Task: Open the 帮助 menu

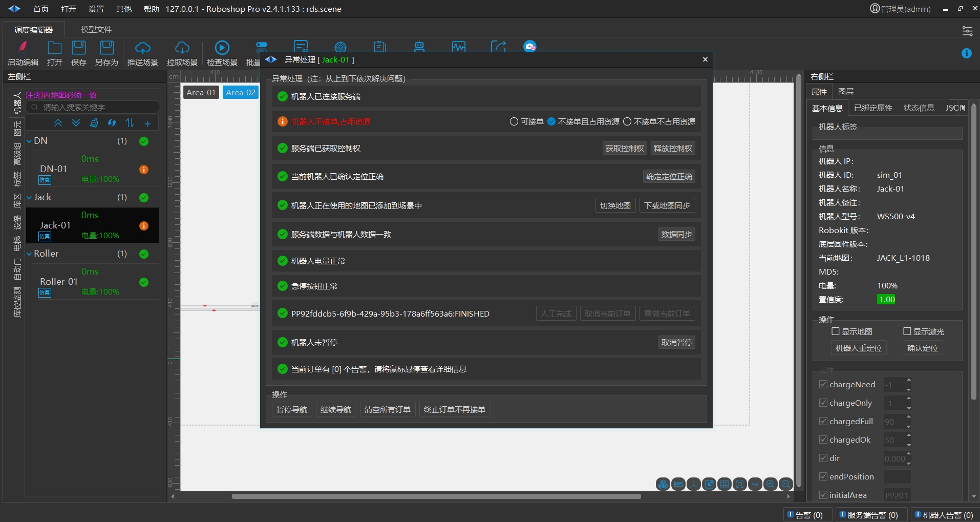Action: [x=151, y=9]
